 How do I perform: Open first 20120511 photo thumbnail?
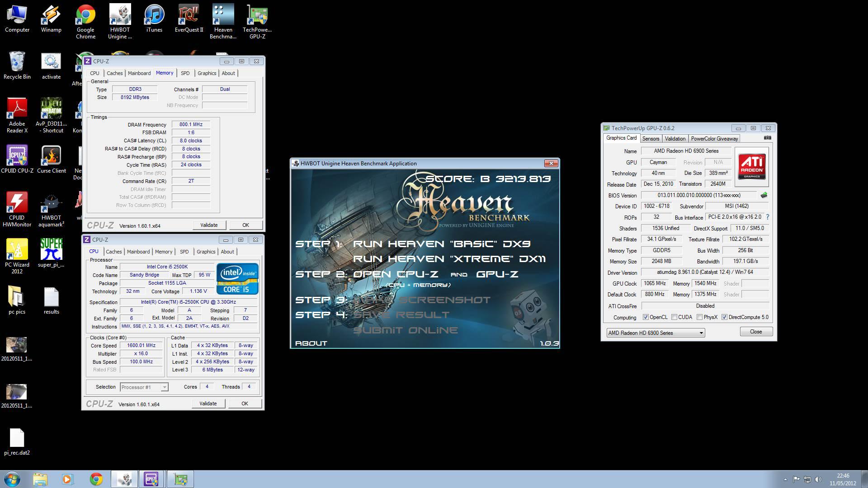(x=17, y=349)
